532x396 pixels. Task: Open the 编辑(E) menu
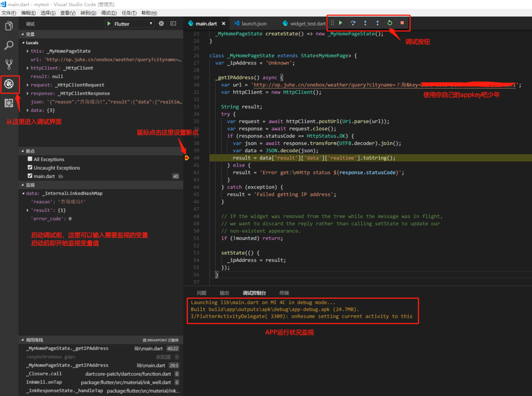29,13
